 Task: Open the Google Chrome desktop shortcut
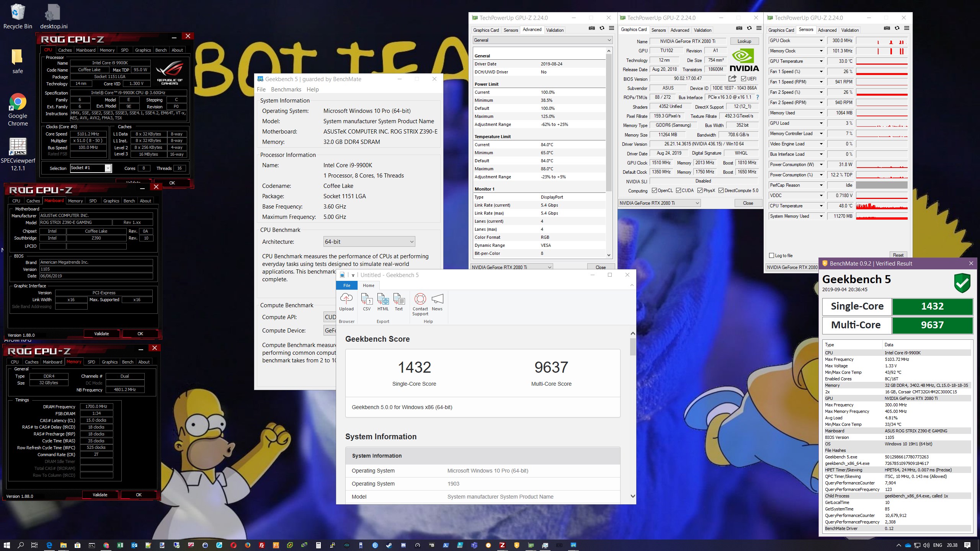click(x=18, y=109)
